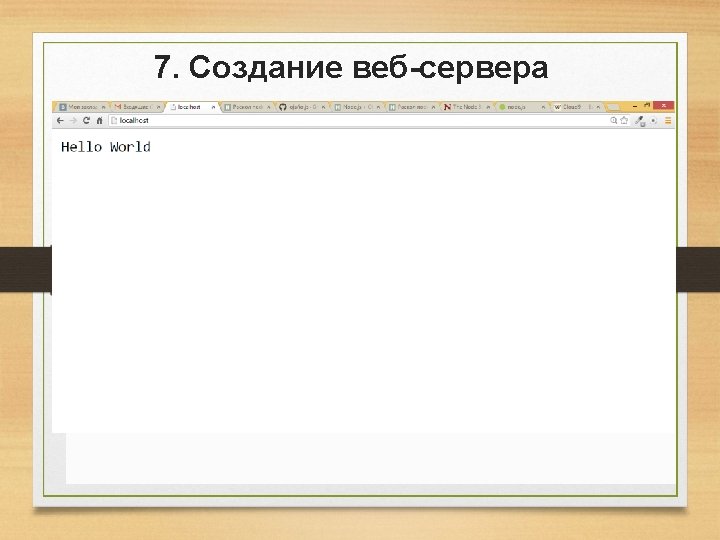Click the Hello World page text
The width and height of the screenshot is (720, 540).
point(106,147)
